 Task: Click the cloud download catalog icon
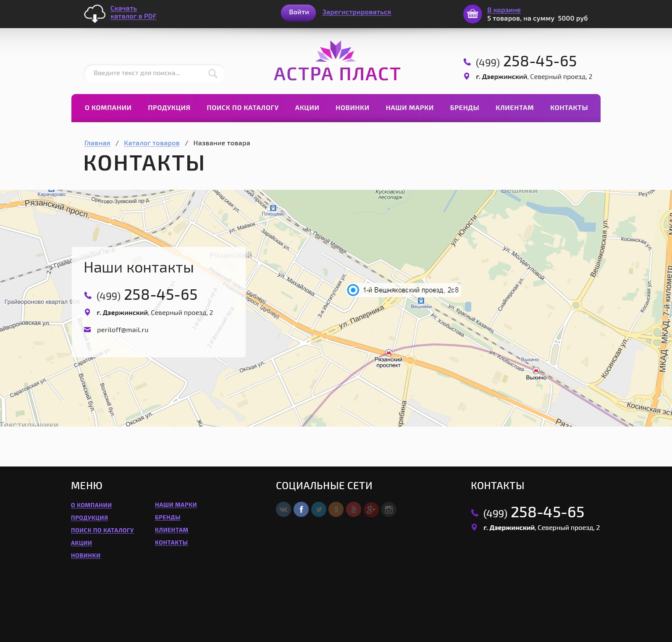point(94,13)
